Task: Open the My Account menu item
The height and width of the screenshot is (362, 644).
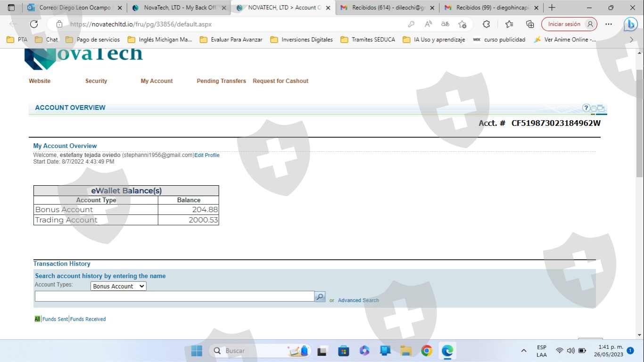Action: click(x=157, y=81)
